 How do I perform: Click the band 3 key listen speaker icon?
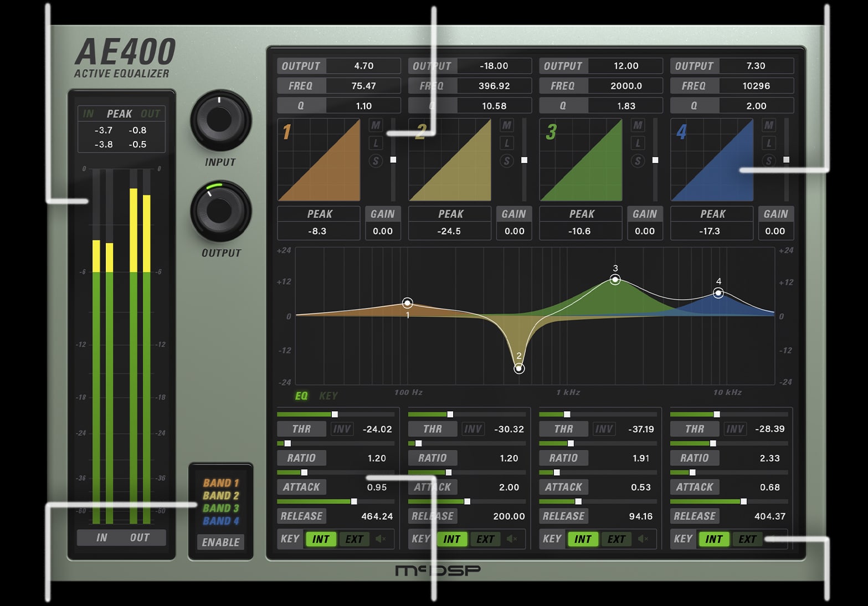643,539
